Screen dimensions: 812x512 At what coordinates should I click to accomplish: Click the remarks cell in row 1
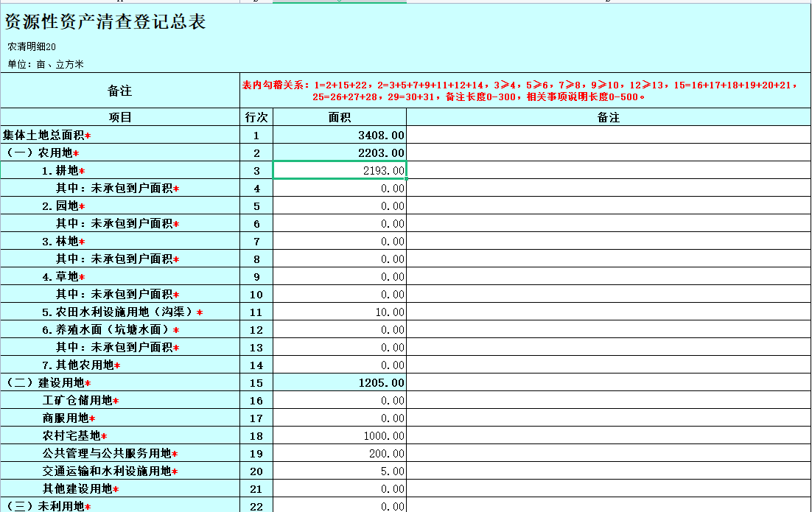(x=609, y=135)
